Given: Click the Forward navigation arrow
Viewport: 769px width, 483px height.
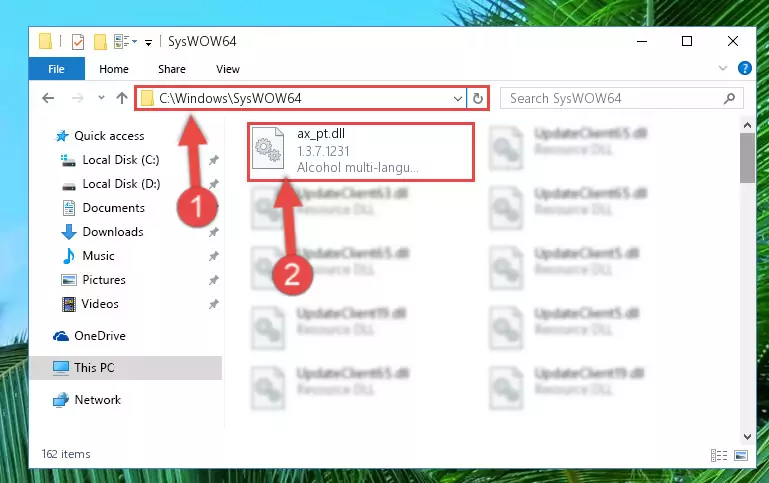Looking at the screenshot, I should (x=77, y=98).
